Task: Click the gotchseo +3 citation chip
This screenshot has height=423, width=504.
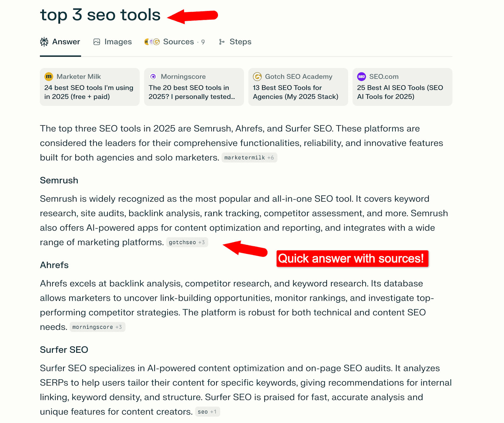Action: coord(187,242)
